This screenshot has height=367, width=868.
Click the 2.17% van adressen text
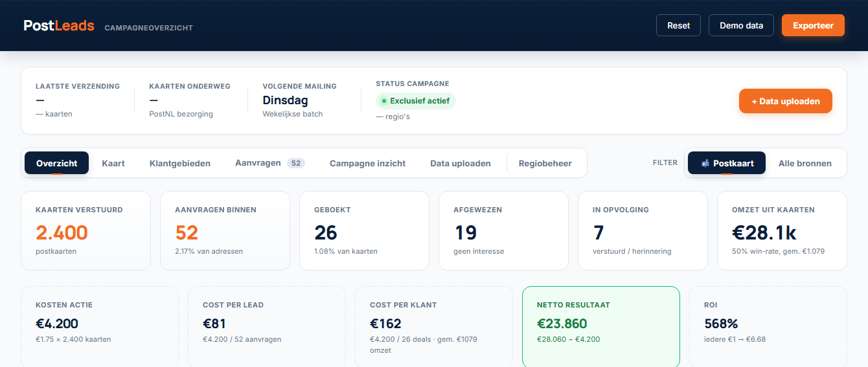[209, 251]
